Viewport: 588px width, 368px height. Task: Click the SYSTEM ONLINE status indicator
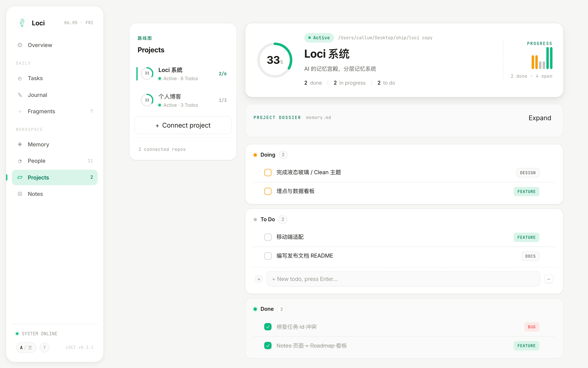click(37, 334)
